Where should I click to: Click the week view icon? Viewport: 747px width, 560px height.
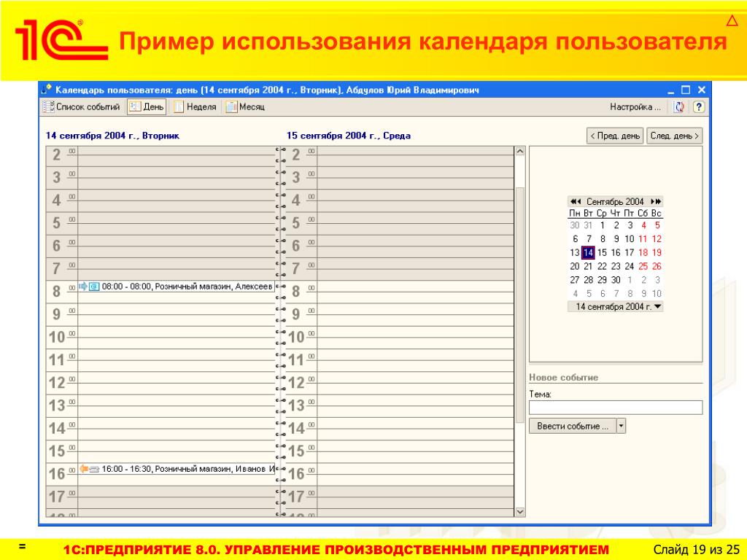179,107
